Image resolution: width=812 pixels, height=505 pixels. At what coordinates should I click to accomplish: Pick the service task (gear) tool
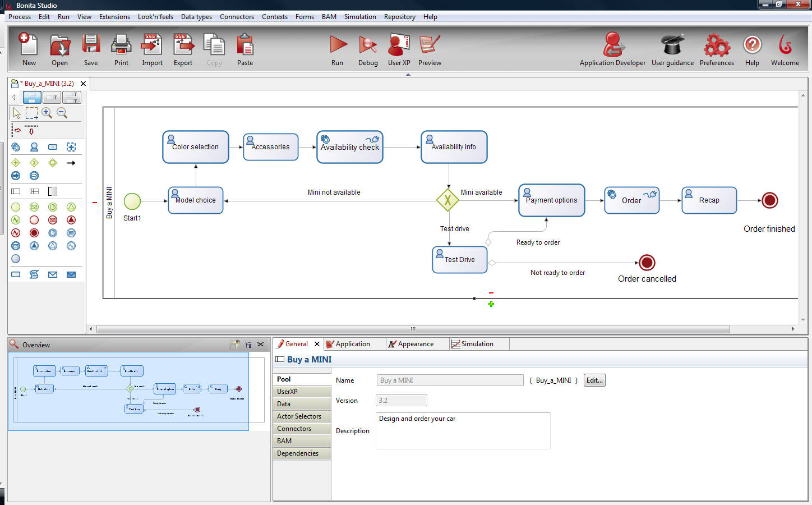[16, 146]
